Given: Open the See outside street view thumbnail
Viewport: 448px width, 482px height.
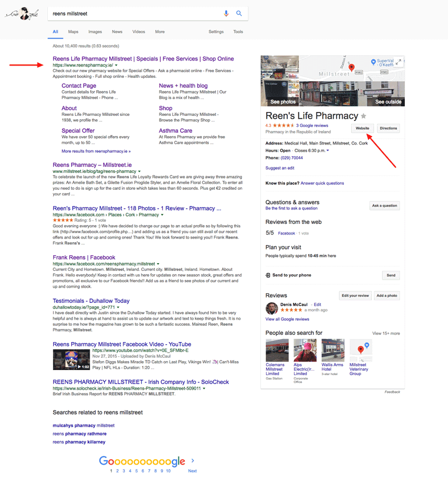Looking at the screenshot, I should click(x=352, y=93).
